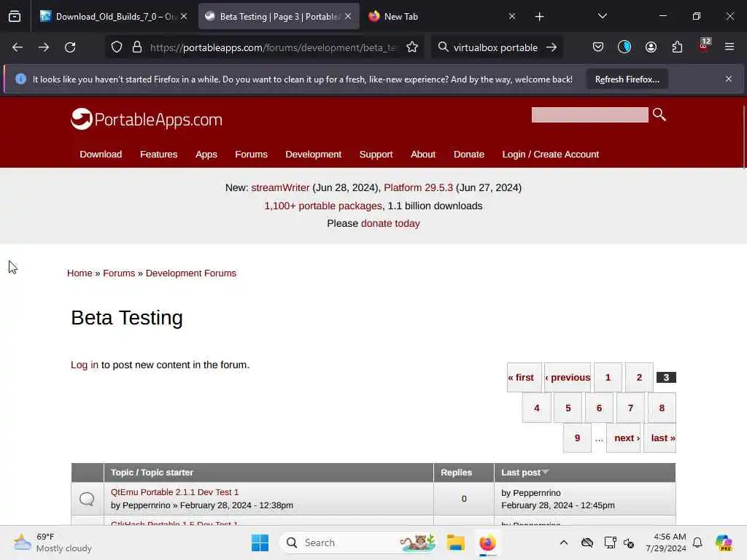Sort by the Replies column header
This screenshot has height=560, width=747.
click(456, 472)
